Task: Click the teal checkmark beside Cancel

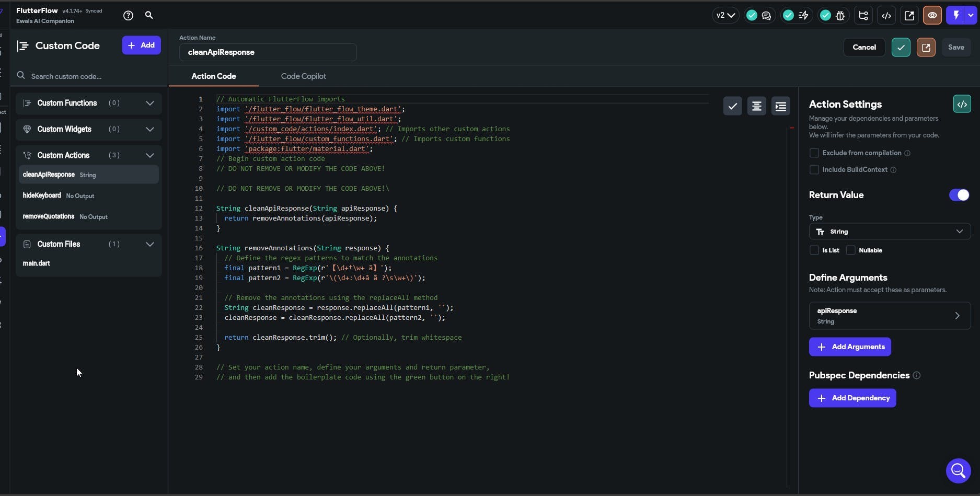Action: point(901,48)
